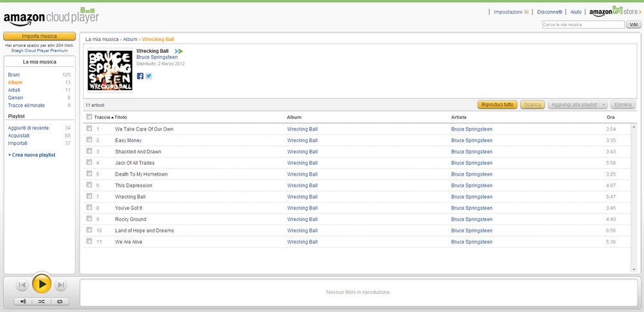Click the VAI search button
This screenshot has width=644, height=312.
pyautogui.click(x=633, y=24)
